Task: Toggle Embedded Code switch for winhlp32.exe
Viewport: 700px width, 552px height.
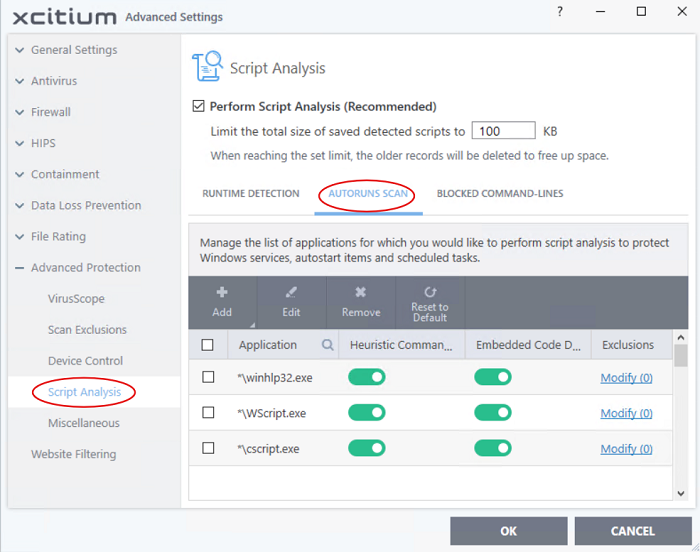Action: pos(493,377)
